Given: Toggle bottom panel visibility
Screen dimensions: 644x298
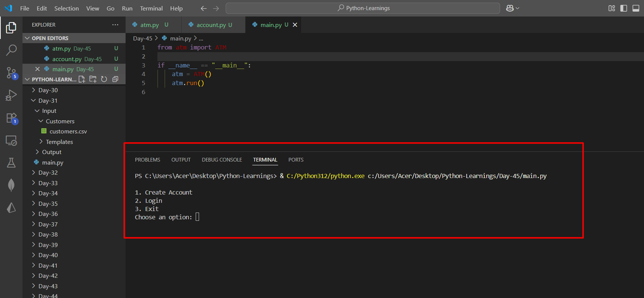Looking at the screenshot, I should point(636,8).
